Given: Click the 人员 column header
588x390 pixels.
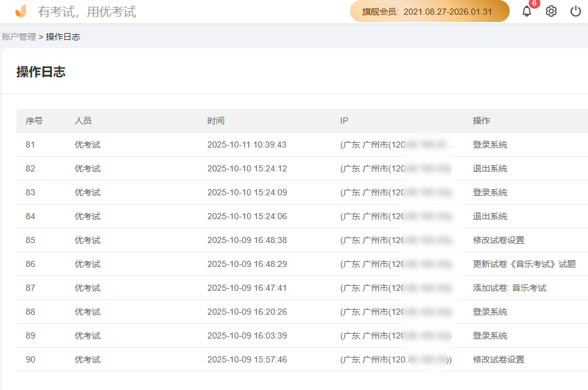Looking at the screenshot, I should 83,121.
